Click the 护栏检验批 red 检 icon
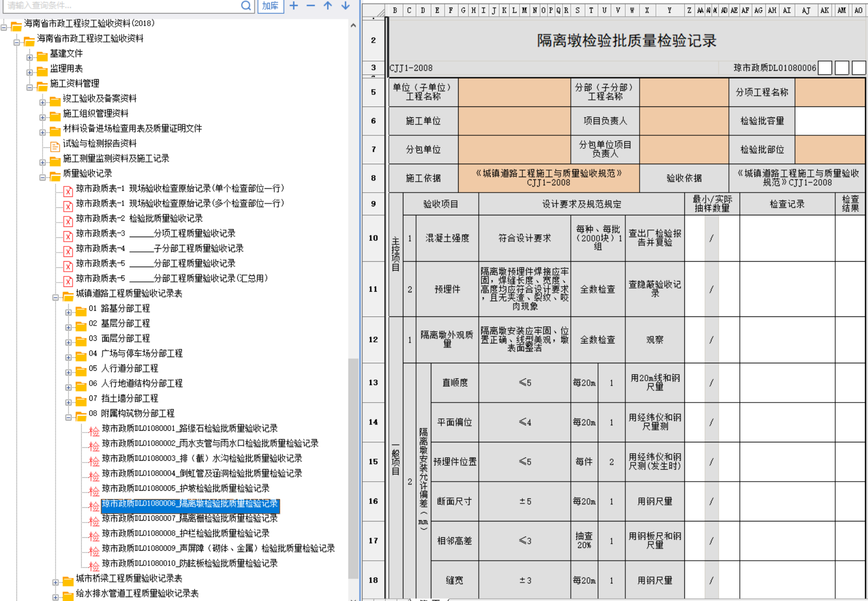This screenshot has height=601, width=868. coord(94,537)
